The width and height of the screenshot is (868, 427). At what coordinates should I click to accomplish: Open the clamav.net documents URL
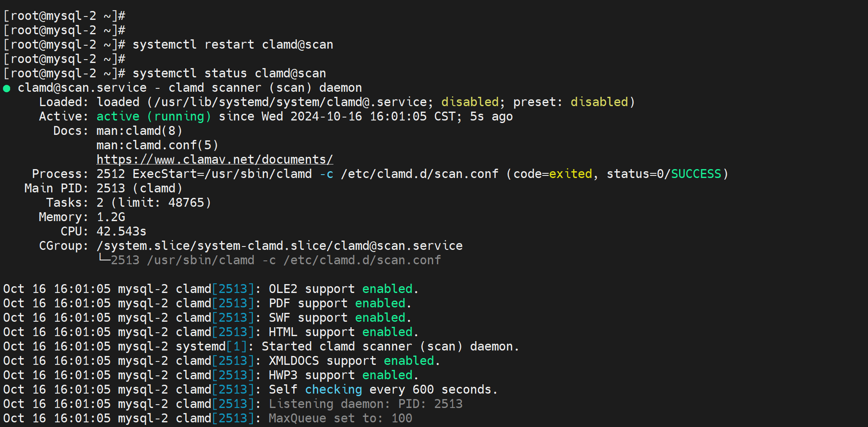tap(215, 159)
